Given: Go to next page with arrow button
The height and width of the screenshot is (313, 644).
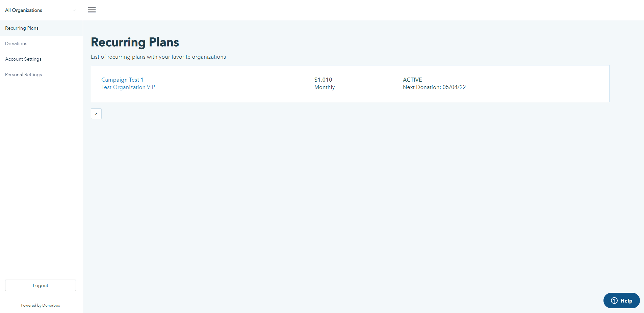Looking at the screenshot, I should 96,114.
